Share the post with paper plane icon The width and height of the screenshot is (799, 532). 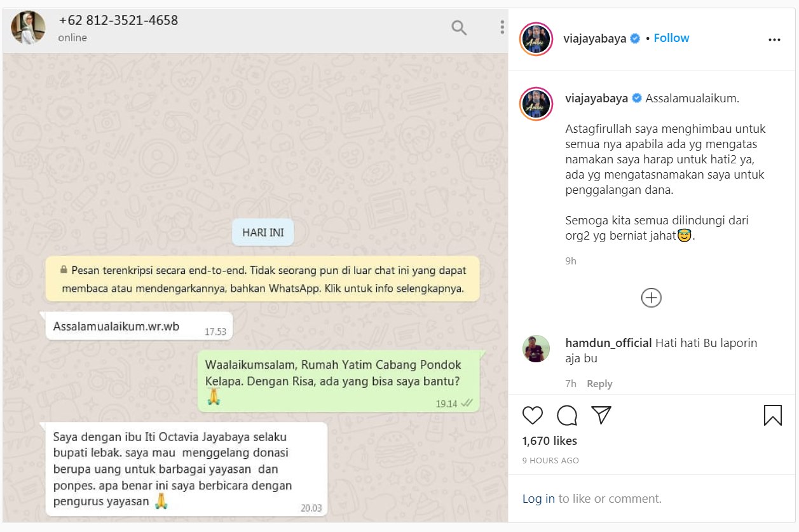pos(601,415)
